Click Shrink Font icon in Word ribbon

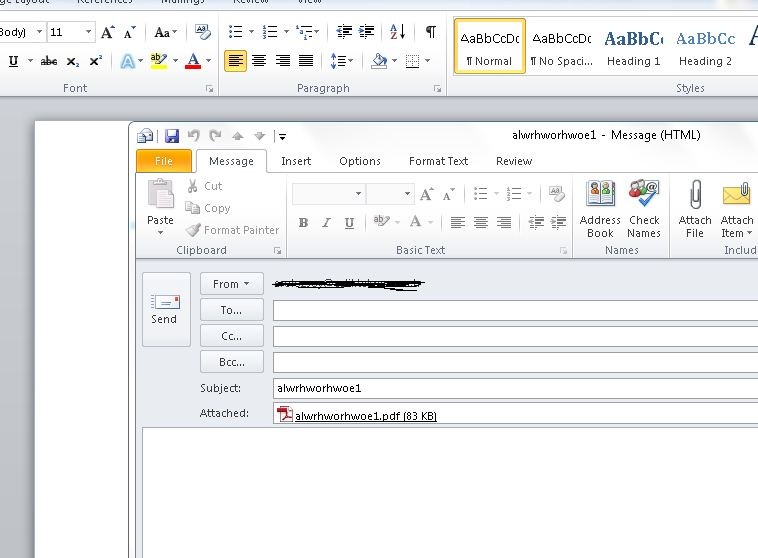click(129, 32)
